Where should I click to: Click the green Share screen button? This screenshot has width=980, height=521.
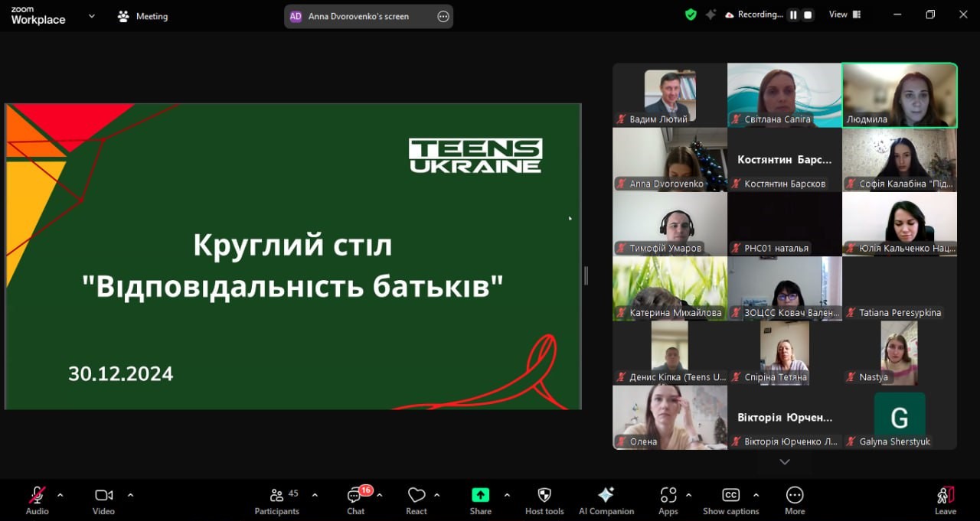[480, 495]
